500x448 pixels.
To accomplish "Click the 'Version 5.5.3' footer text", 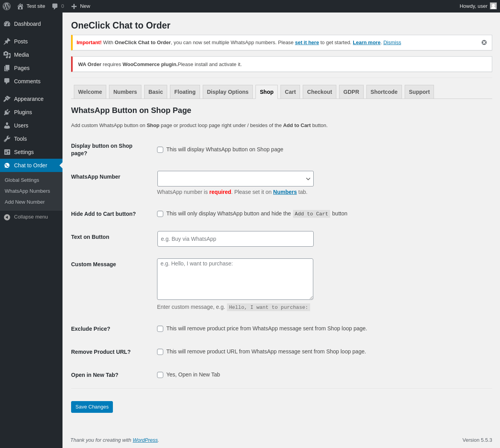I will click(477, 440).
